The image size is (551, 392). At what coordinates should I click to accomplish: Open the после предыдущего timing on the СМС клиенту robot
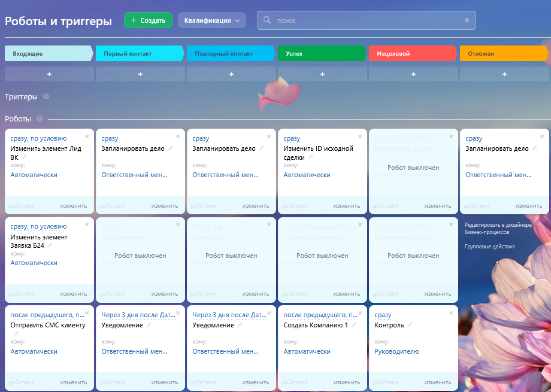pyautogui.click(x=47, y=315)
